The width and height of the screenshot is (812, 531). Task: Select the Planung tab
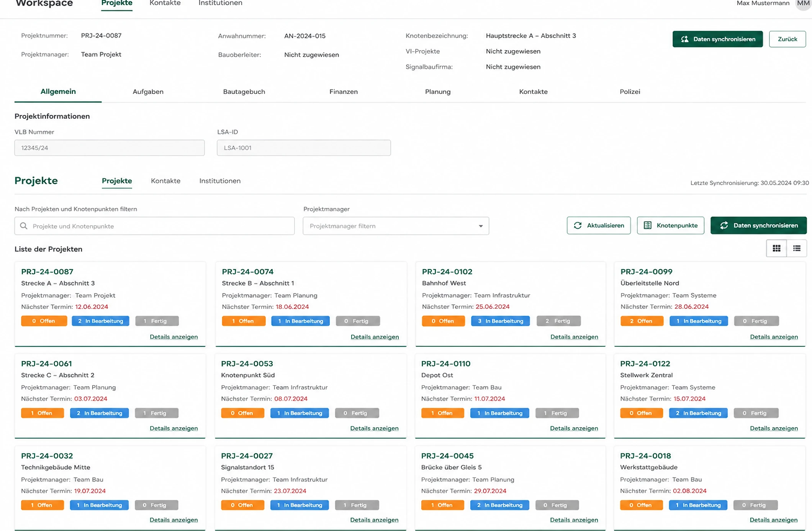[x=438, y=92]
